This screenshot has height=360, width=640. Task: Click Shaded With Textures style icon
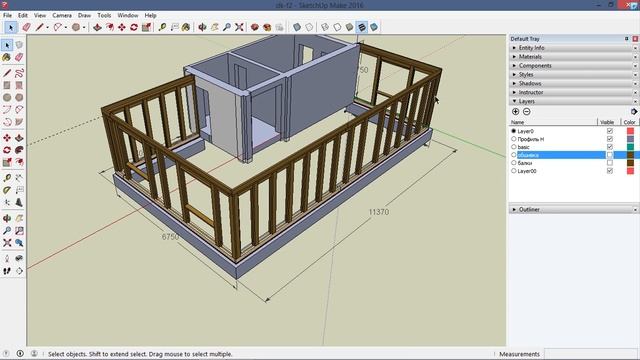(362, 27)
